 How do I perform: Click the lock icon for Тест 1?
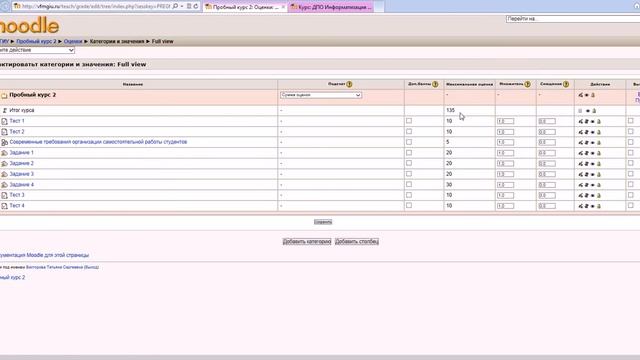(x=599, y=121)
